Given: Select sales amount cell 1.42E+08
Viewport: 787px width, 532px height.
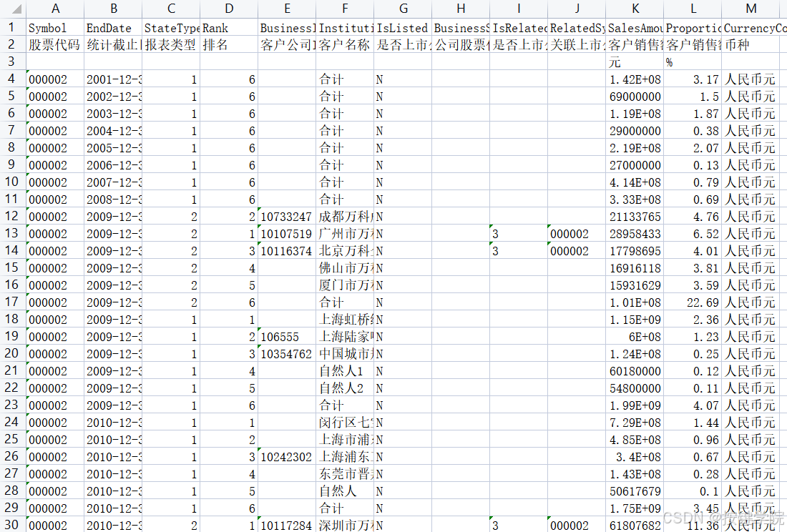Looking at the screenshot, I should [x=635, y=79].
